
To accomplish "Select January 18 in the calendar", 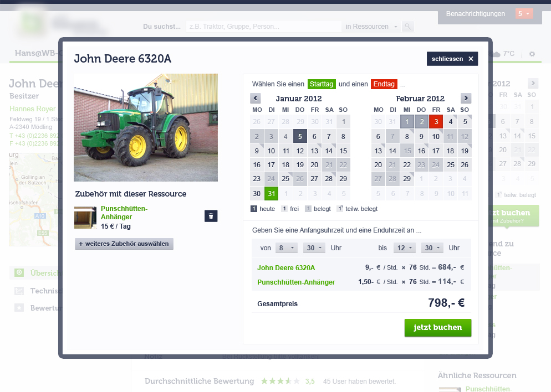I will [x=285, y=164].
